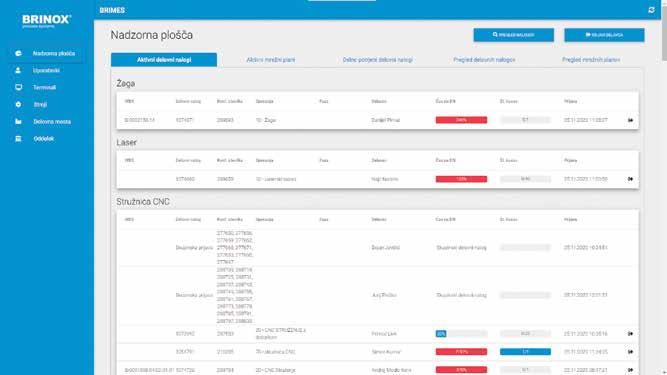Click the quantity bar in Laser row
This screenshot has width=667, height=375.
pos(525,179)
